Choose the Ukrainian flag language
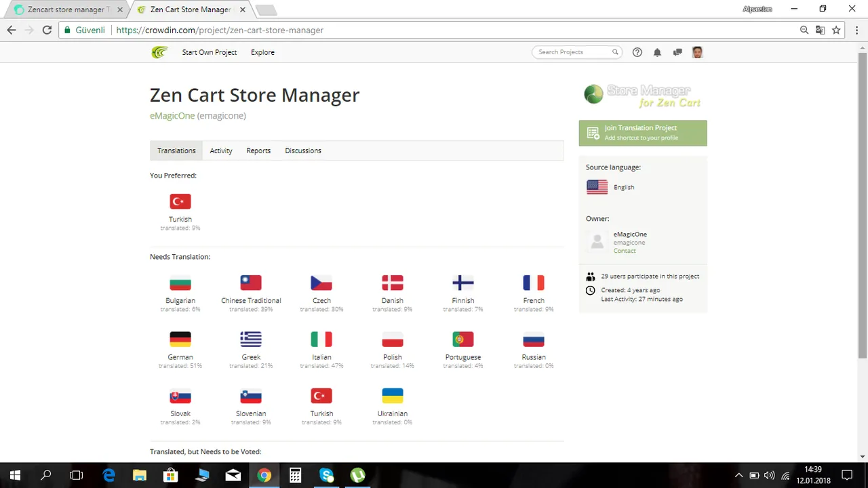The image size is (868, 488). click(x=393, y=395)
